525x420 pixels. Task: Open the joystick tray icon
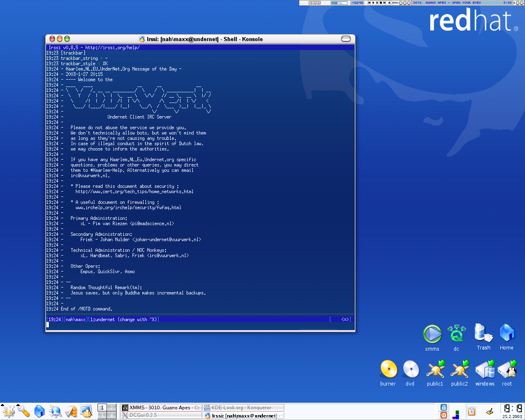coord(489,411)
